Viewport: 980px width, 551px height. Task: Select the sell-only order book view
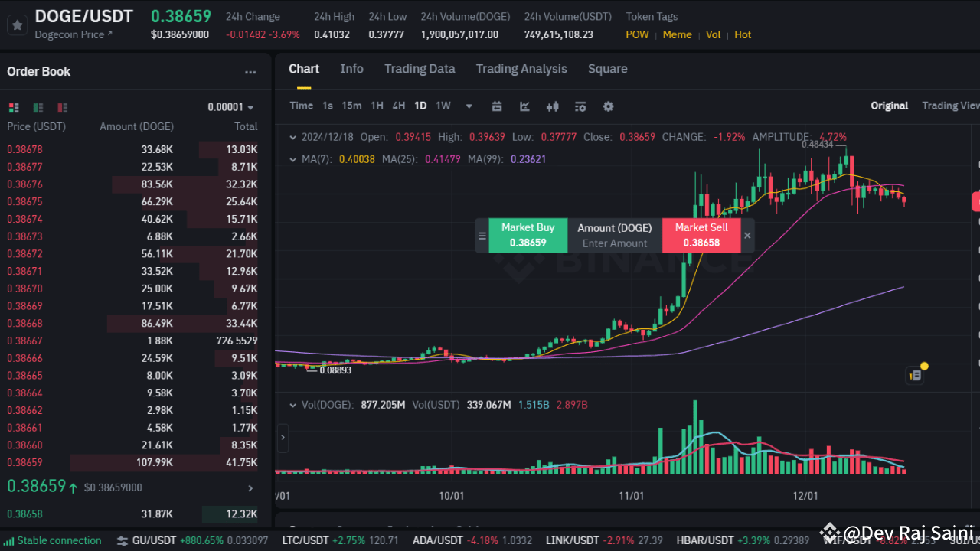(x=62, y=107)
